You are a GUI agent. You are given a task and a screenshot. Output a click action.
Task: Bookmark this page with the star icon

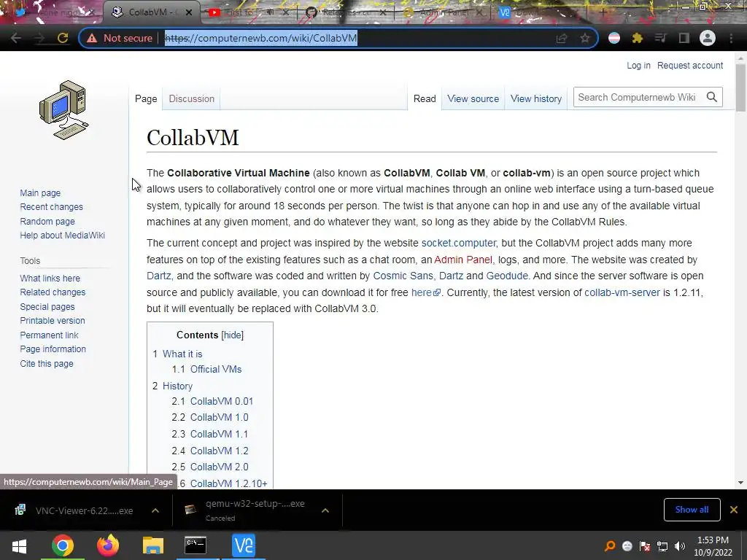point(584,39)
